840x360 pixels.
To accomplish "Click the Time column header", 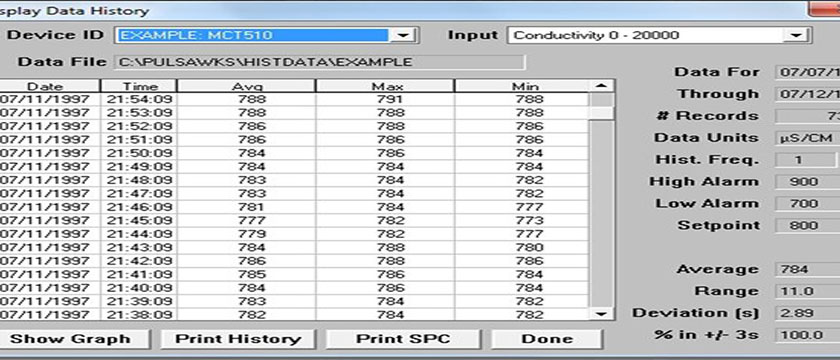I will [x=139, y=86].
